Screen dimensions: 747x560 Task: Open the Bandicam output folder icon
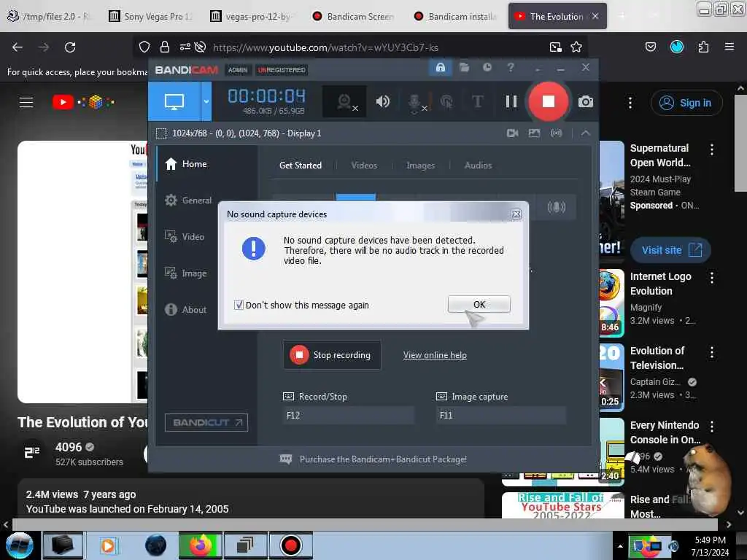[464, 68]
